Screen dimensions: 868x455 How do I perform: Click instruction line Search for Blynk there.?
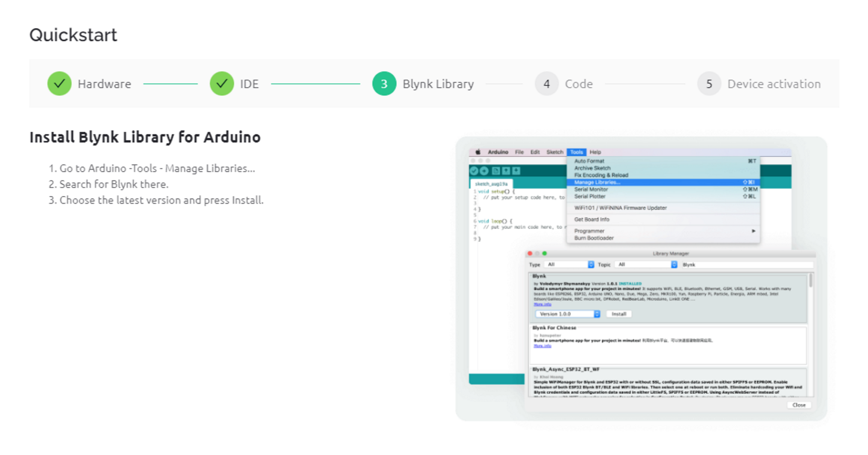click(x=114, y=184)
